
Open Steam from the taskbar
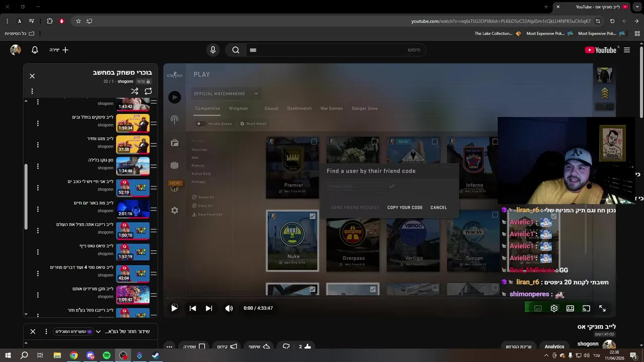click(155, 355)
